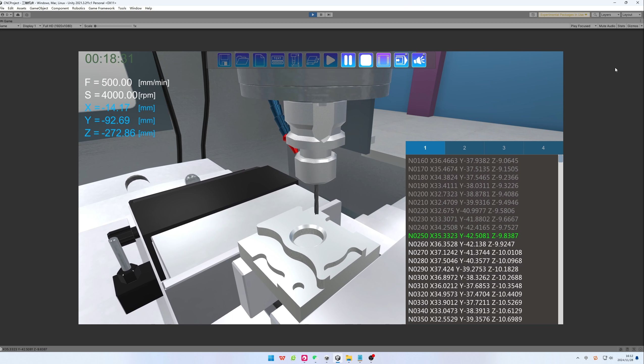Open file with the folder icon
This screenshot has height=364, width=644.
(242, 60)
